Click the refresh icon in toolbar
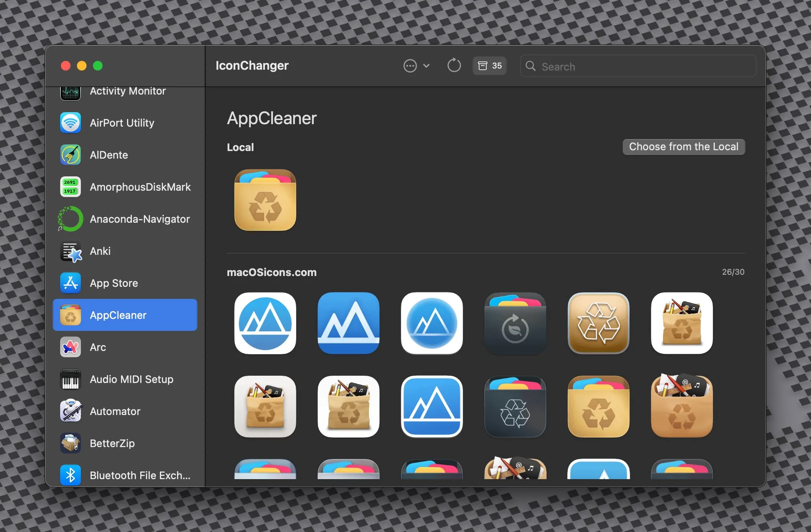The image size is (811, 532). (454, 66)
